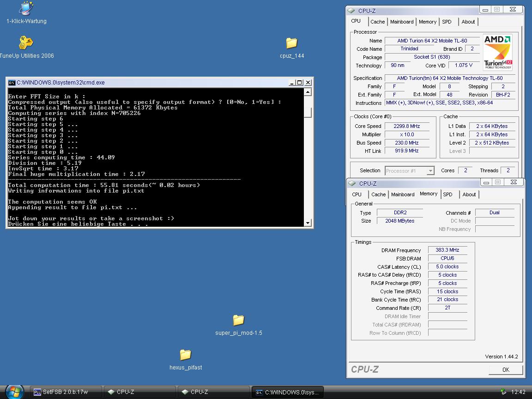Select the Memory tab in the lower CPU-Z window

(x=429, y=194)
